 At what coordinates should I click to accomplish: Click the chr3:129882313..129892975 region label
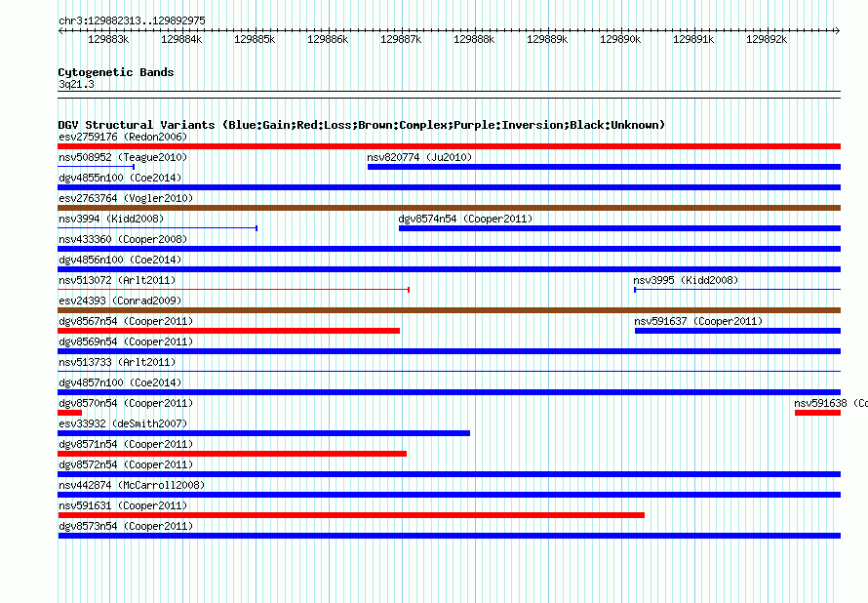tap(132, 20)
